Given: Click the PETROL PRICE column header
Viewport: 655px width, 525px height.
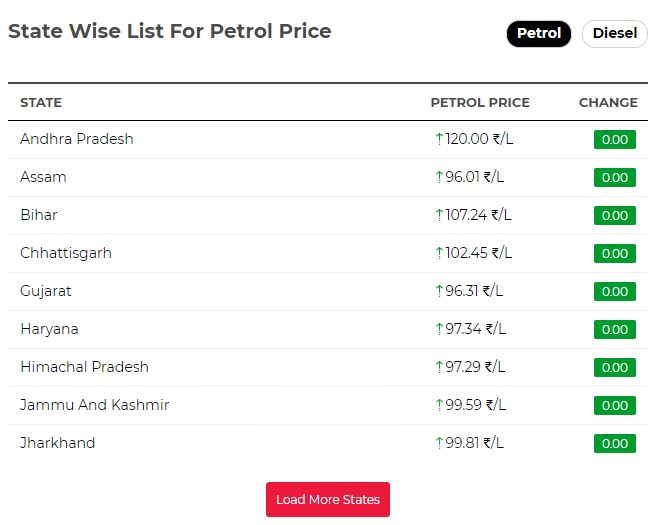Looking at the screenshot, I should 480,102.
